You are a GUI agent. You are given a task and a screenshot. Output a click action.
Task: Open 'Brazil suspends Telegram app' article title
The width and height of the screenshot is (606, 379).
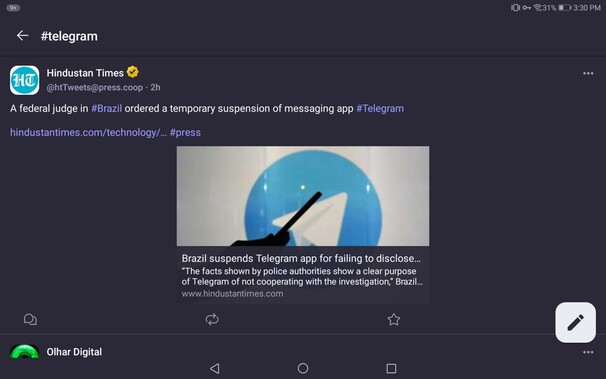click(x=301, y=258)
